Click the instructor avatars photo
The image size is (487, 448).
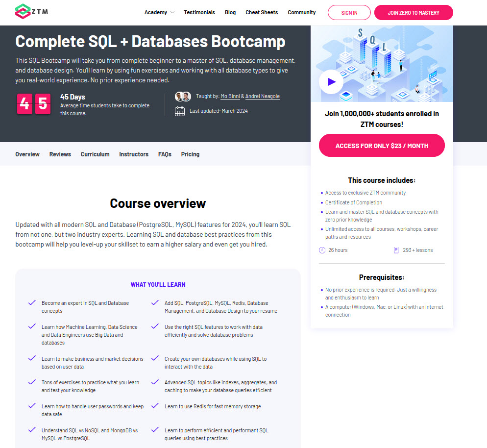point(183,97)
